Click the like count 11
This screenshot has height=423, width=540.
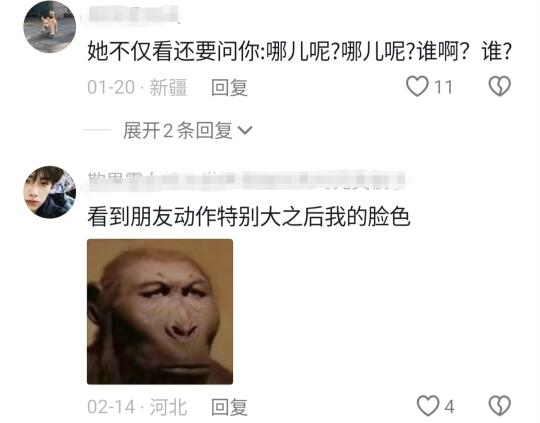pos(443,87)
